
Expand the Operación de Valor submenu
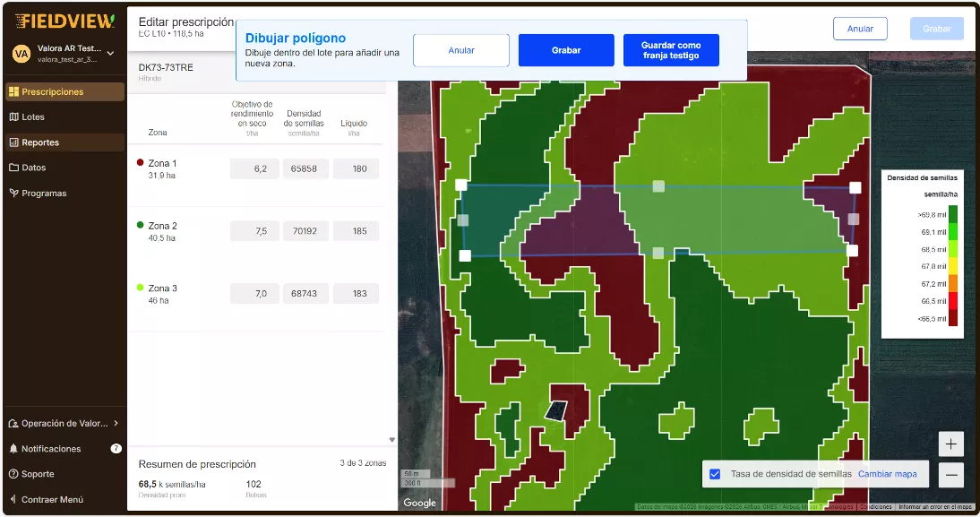click(x=116, y=424)
